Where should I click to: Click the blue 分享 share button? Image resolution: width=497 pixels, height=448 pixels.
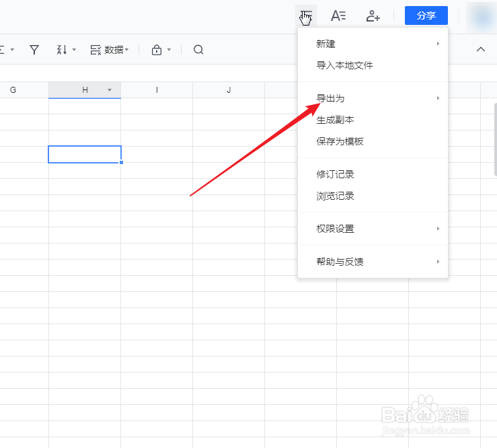426,15
